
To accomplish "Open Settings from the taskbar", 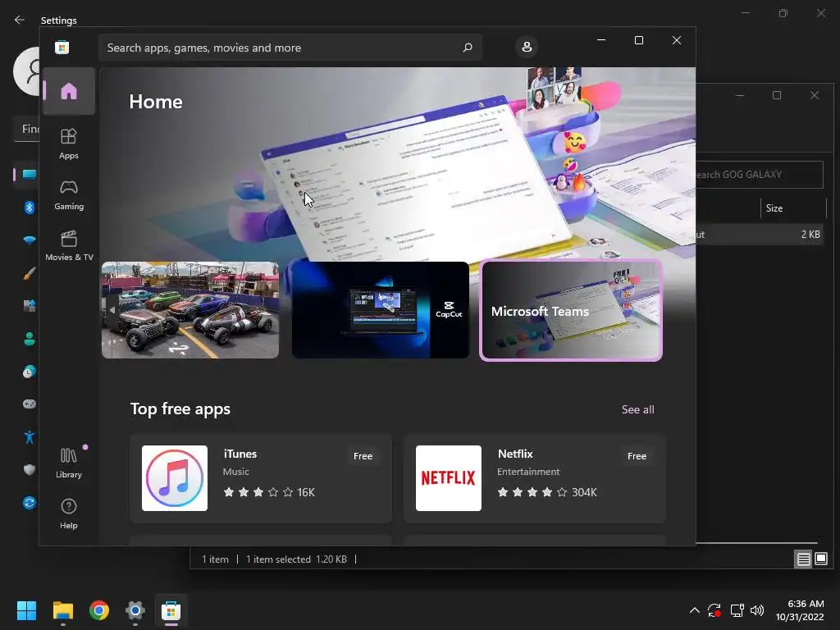I will pos(135,610).
